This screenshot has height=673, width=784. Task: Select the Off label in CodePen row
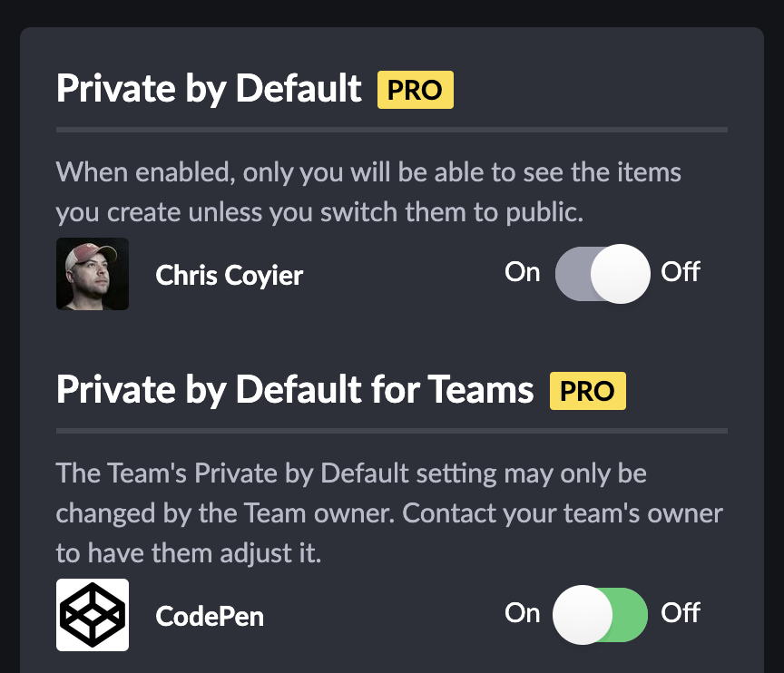pyautogui.click(x=681, y=613)
